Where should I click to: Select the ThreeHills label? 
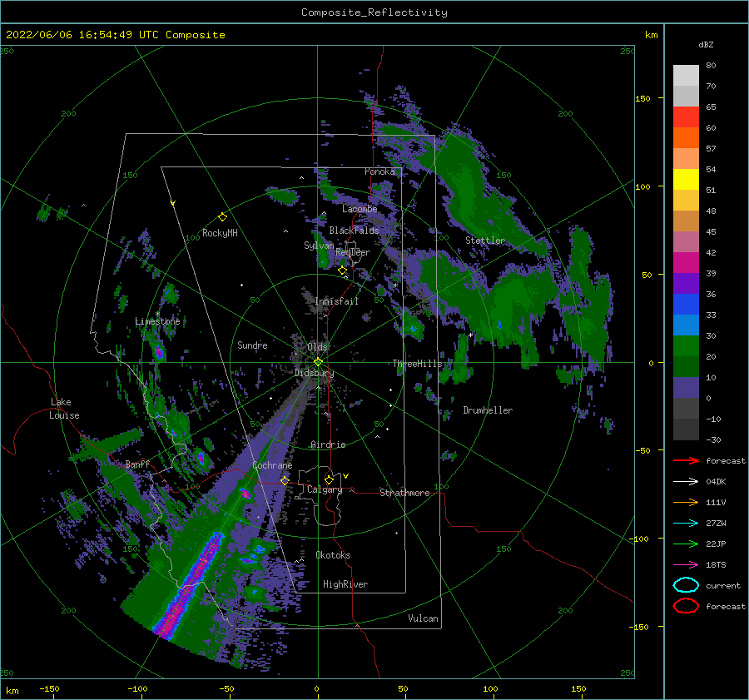[x=417, y=364]
